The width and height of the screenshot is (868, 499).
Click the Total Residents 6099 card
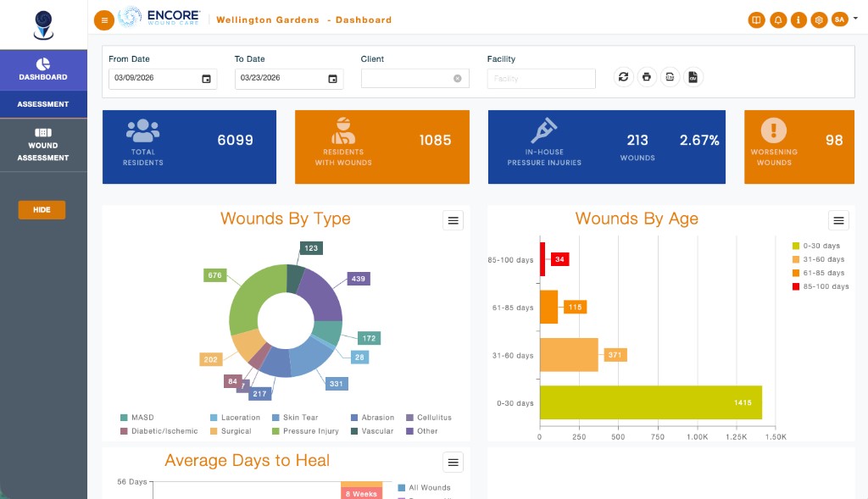tap(189, 147)
